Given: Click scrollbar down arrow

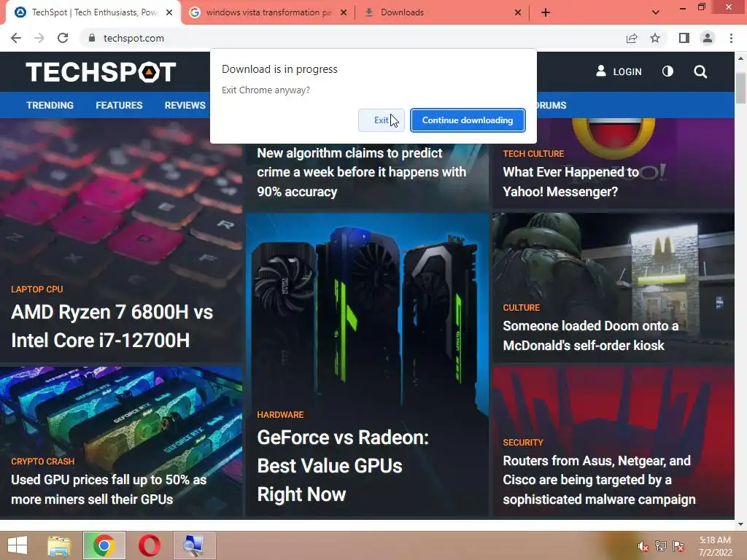Looking at the screenshot, I should coord(740,524).
